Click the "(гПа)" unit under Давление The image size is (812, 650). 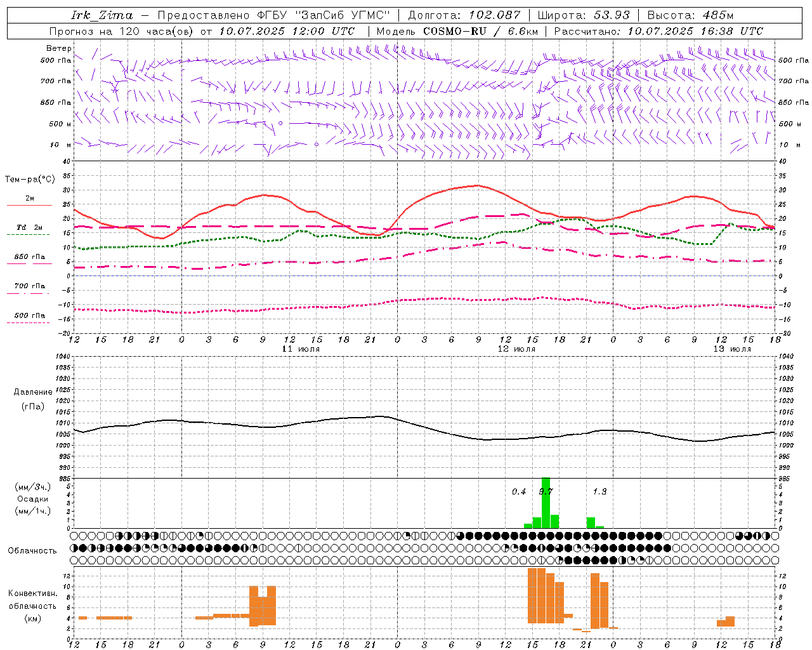pos(33,407)
